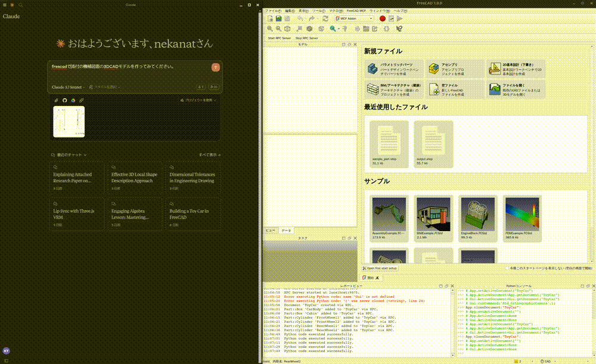Click the What's This help icon
The height and width of the screenshot is (364, 596).
(399, 28)
